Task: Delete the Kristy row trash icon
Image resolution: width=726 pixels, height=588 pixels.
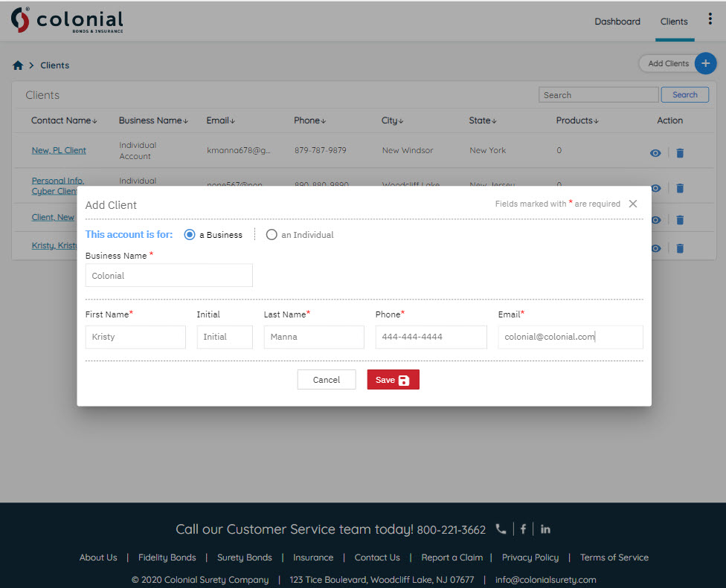Action: click(x=680, y=249)
